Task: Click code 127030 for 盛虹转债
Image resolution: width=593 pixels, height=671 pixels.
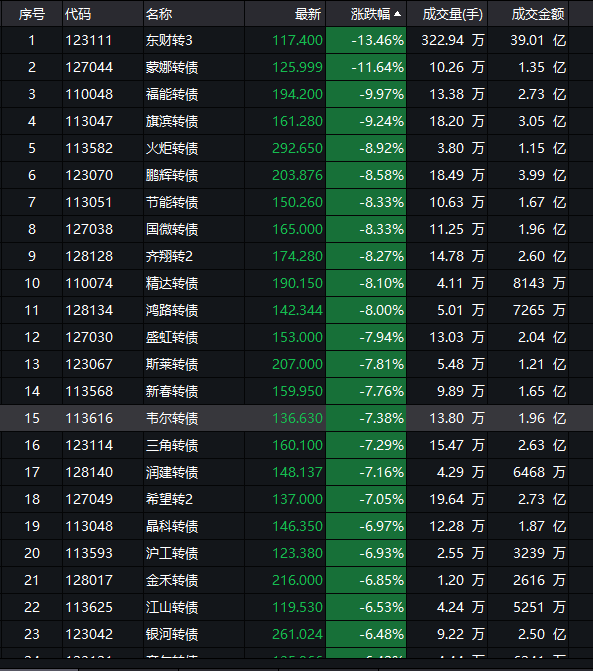Action: pos(89,337)
